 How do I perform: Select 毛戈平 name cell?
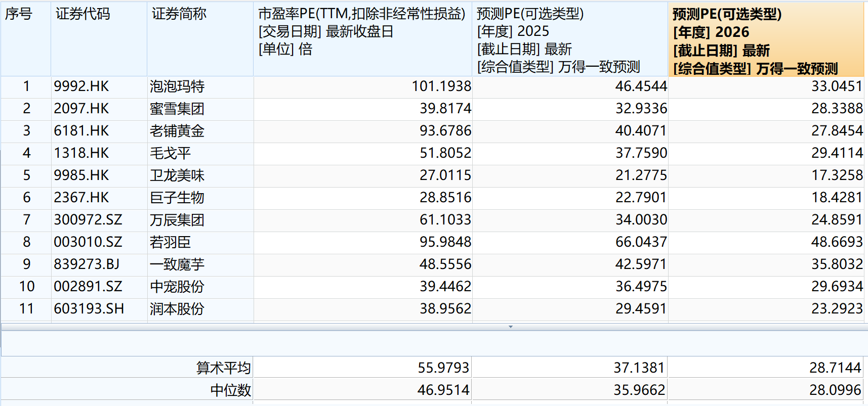coord(170,153)
